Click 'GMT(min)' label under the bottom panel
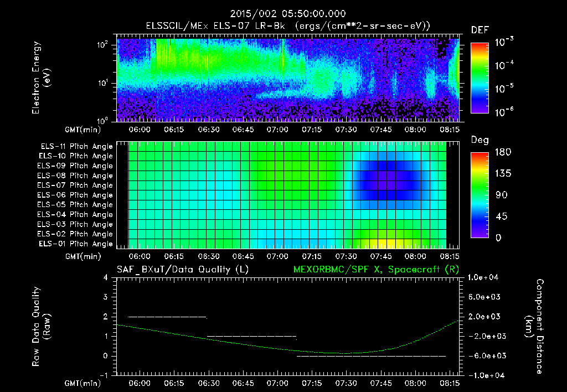The height and width of the screenshot is (392, 567). tap(83, 383)
